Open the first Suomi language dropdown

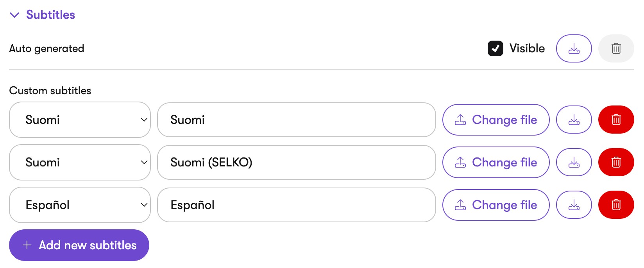point(80,120)
